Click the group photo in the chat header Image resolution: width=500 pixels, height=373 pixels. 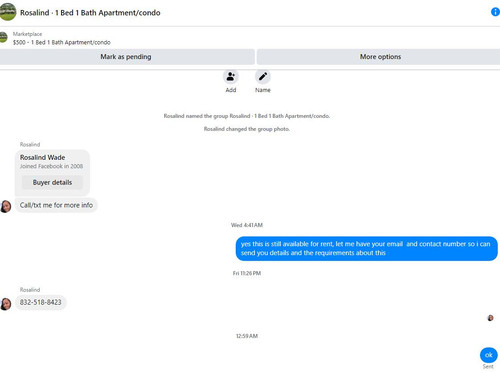[7, 12]
